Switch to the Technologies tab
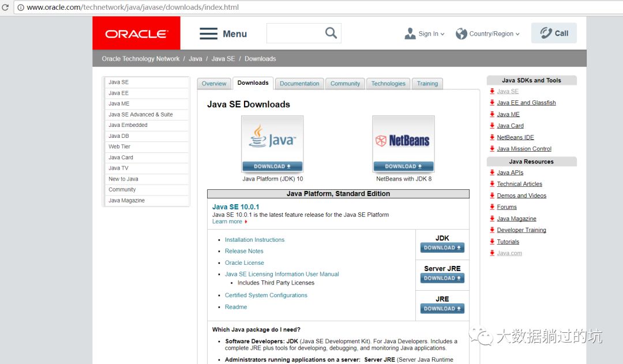The image size is (623, 364). [x=388, y=84]
